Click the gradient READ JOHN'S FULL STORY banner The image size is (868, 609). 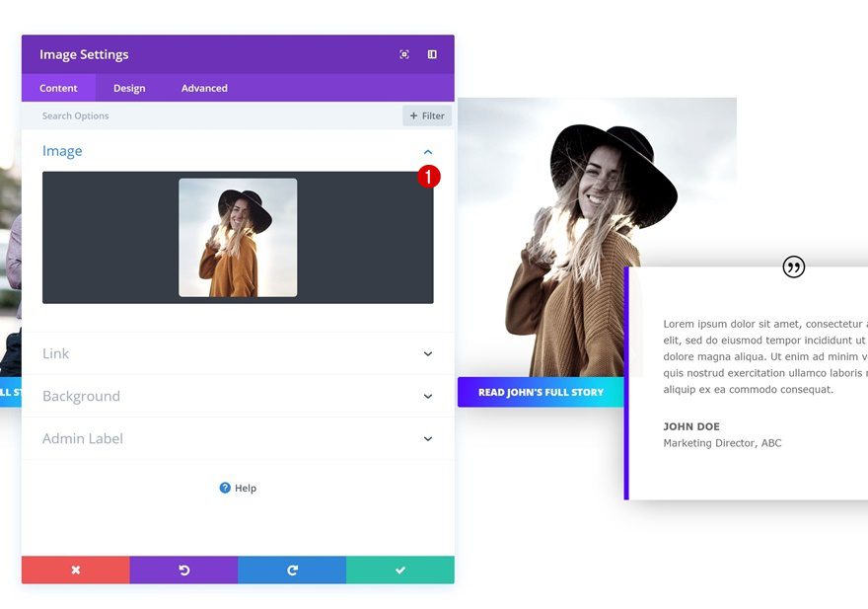point(540,392)
